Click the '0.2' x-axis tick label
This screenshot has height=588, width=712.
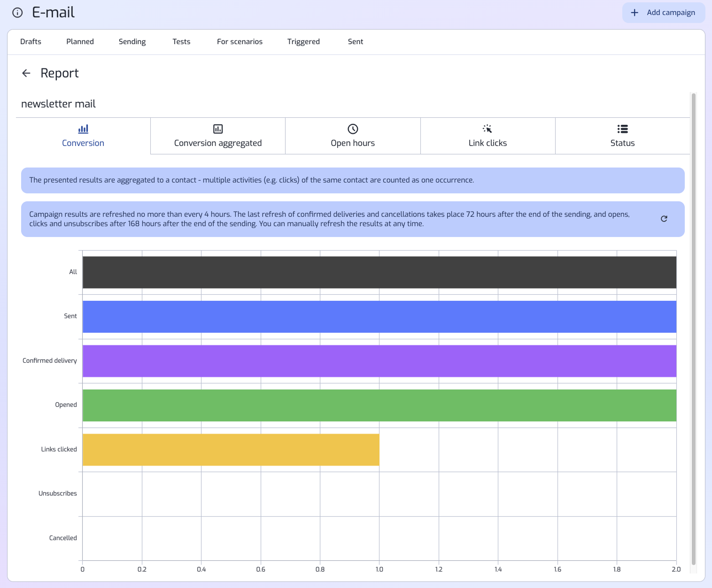[142, 570]
